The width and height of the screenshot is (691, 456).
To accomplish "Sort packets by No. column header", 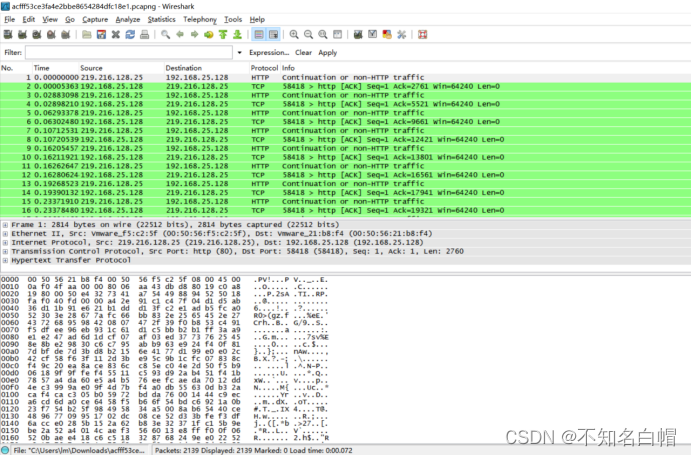I will click(x=16, y=68).
